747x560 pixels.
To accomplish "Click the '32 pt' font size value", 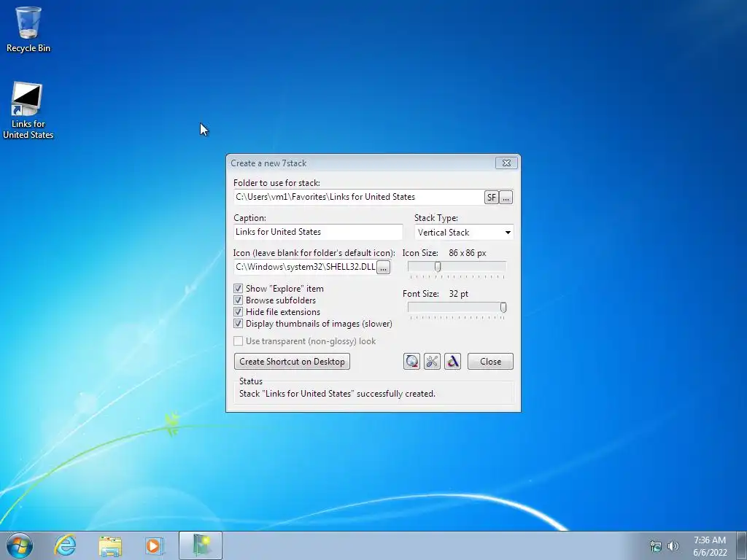I will point(458,294).
